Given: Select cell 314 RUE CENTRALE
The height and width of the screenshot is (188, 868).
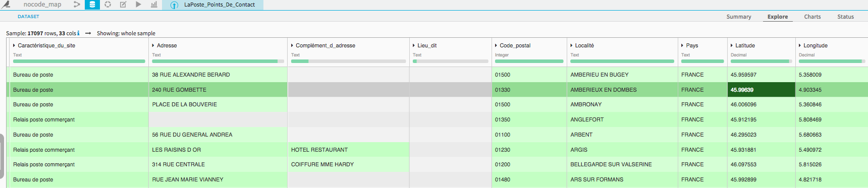Looking at the screenshot, I should (x=218, y=164).
